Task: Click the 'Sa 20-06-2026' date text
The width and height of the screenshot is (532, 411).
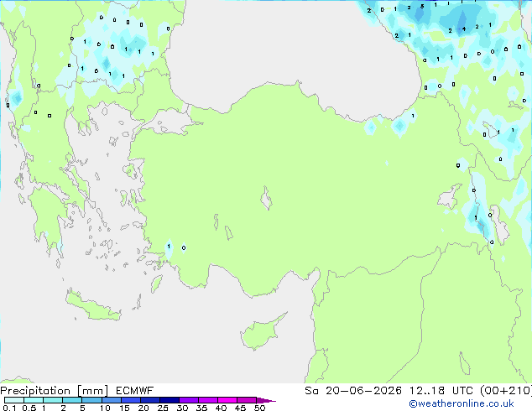Action: [353, 390]
